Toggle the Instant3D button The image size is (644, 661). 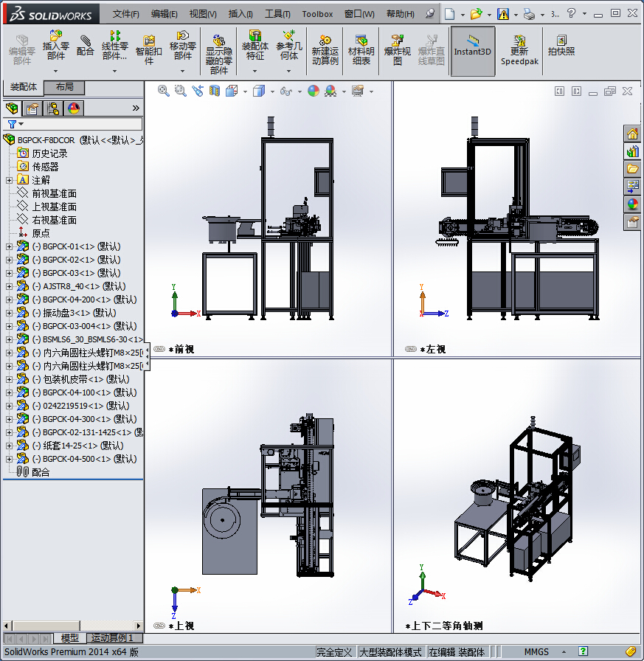tap(472, 51)
